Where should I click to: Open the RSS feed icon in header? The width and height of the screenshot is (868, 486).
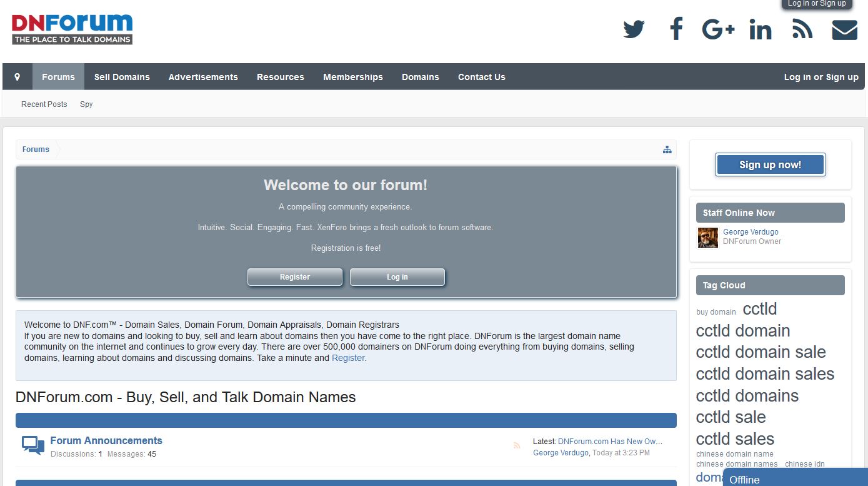pos(802,29)
